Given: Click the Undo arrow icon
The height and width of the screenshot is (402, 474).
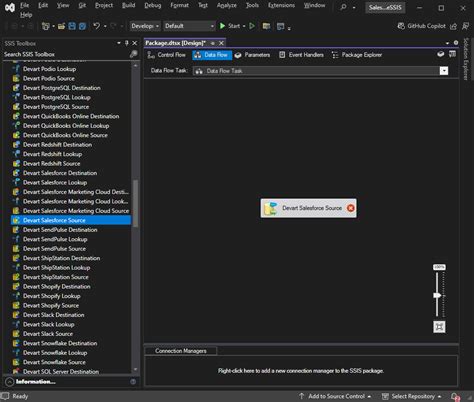Looking at the screenshot, I should (96, 26).
